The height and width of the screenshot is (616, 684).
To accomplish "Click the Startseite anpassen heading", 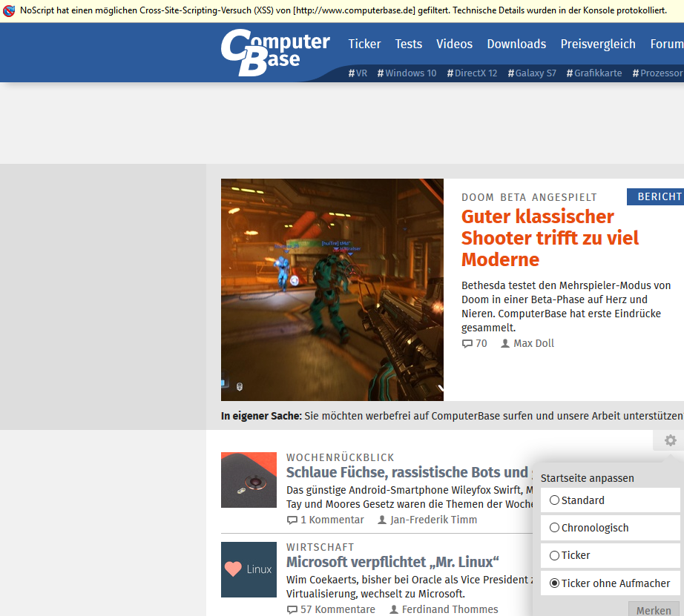I will click(587, 478).
